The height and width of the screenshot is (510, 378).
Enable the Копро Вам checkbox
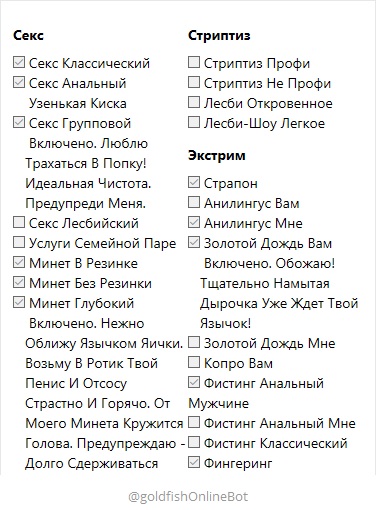pos(194,362)
